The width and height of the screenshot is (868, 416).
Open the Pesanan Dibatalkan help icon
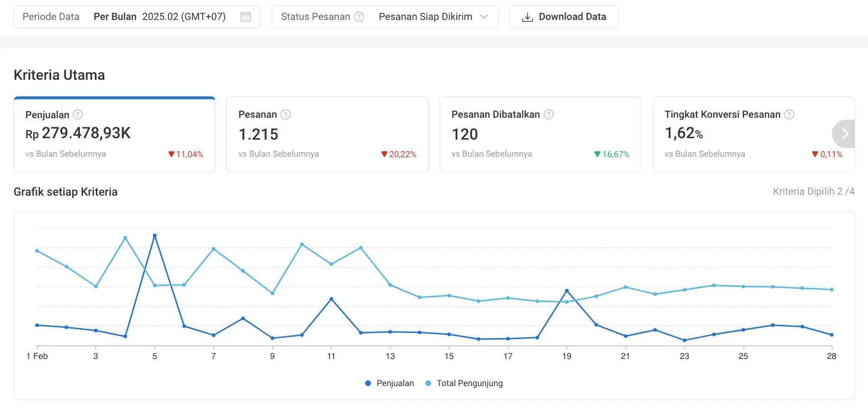[x=549, y=114]
